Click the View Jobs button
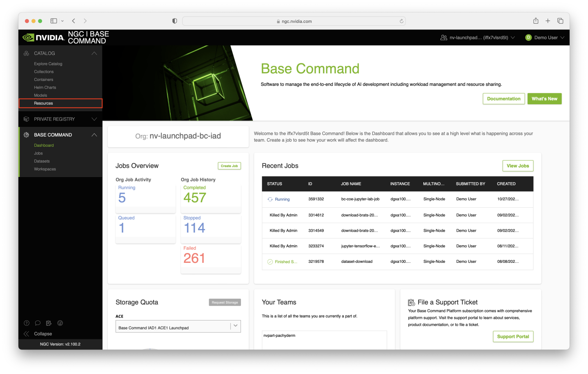 [518, 166]
